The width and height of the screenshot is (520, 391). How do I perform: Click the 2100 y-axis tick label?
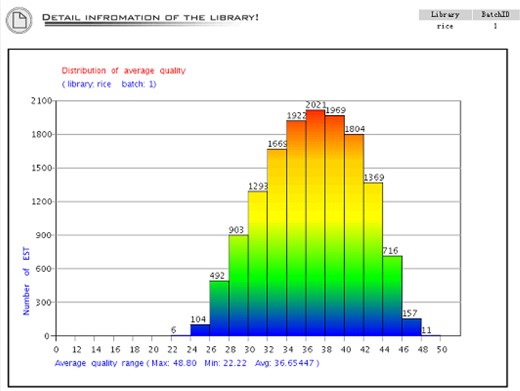click(42, 101)
